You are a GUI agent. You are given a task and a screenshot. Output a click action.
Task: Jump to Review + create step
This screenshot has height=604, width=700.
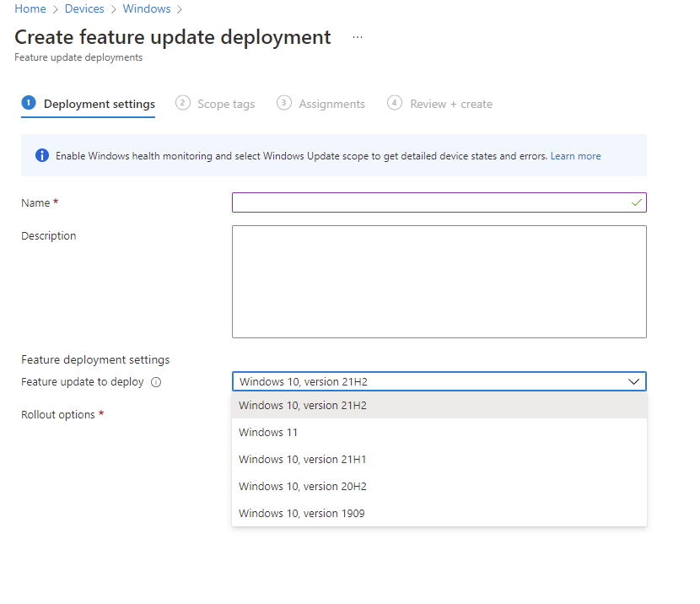point(439,104)
